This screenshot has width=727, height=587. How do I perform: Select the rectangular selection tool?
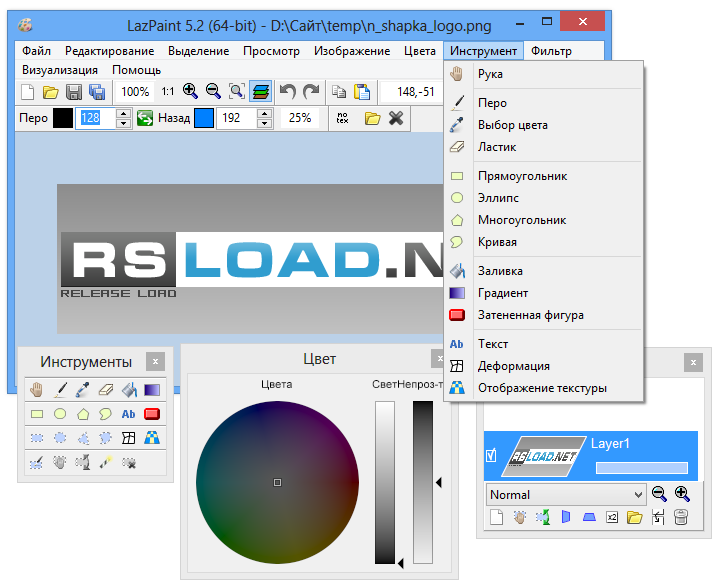point(37,438)
